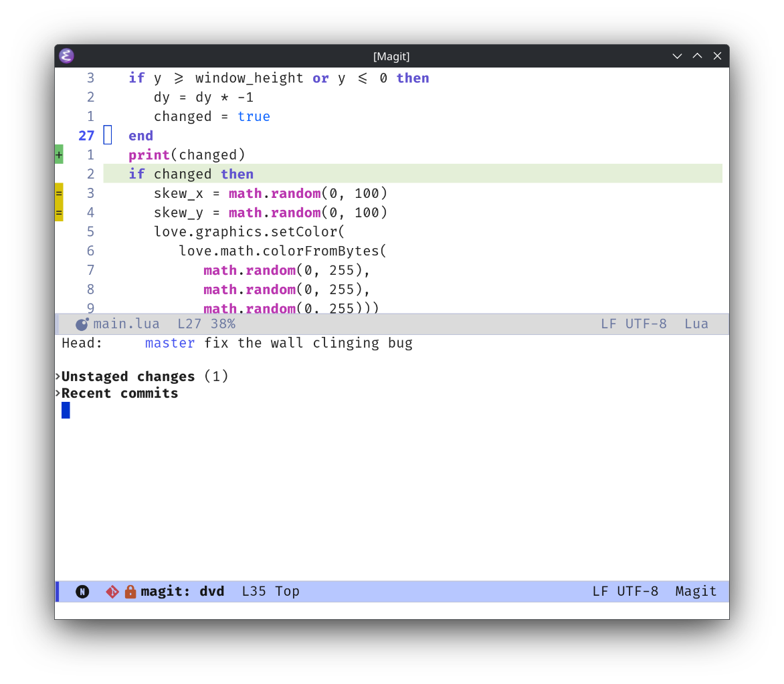Click the blue block cursor in Magit buffer
The image size is (784, 684).
tap(66, 411)
